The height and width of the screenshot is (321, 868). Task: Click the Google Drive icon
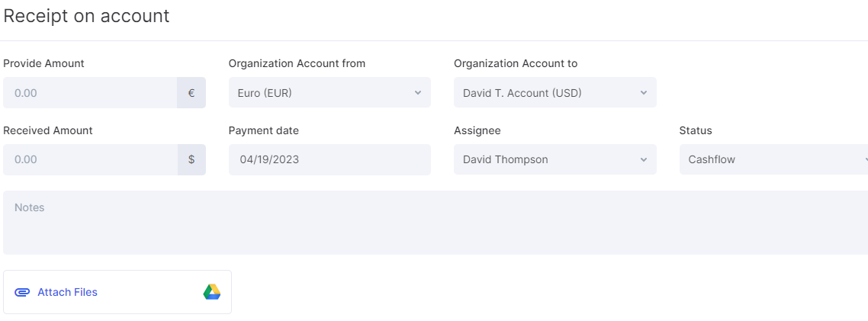click(x=212, y=292)
